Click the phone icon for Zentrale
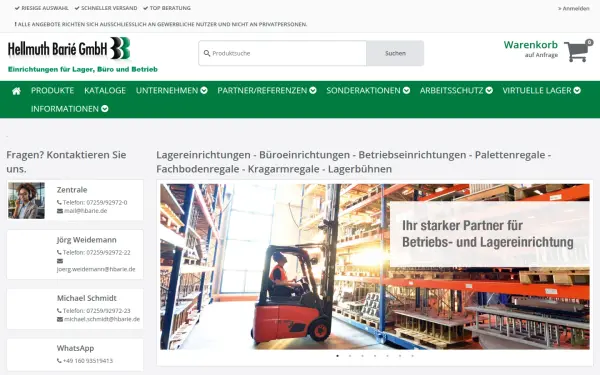The image size is (600, 375). (59, 202)
